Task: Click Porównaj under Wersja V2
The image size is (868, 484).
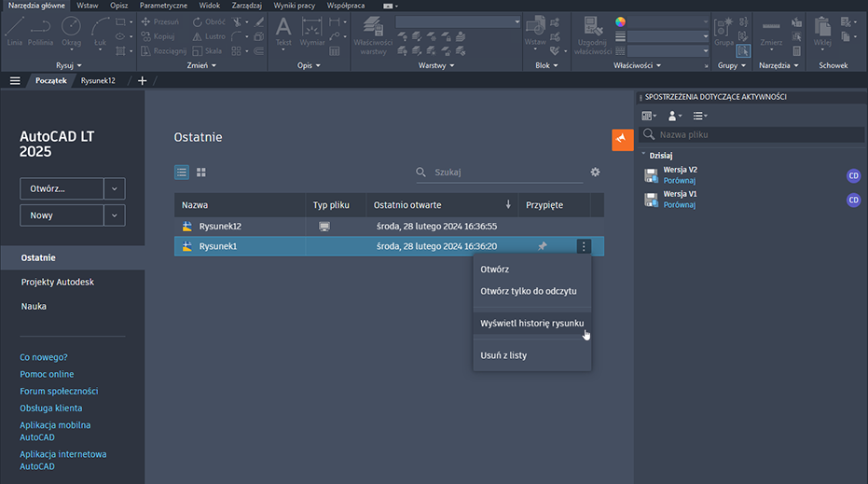Action: pos(680,181)
